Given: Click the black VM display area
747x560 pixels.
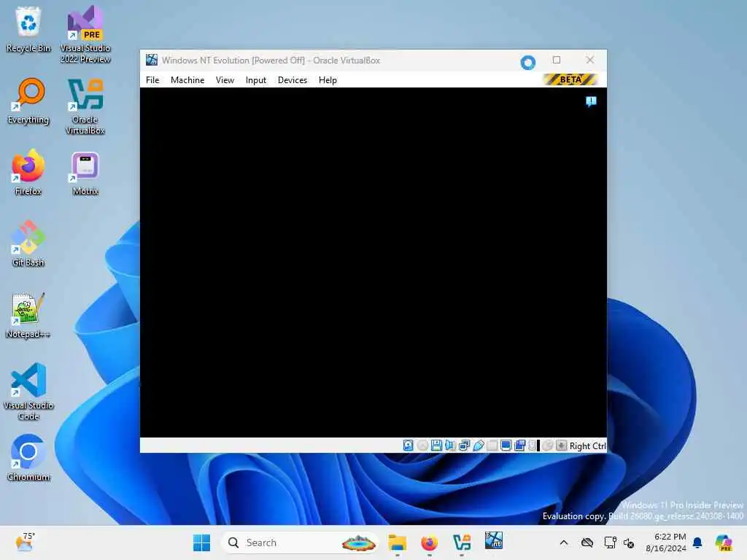Looking at the screenshot, I should pos(373,262).
